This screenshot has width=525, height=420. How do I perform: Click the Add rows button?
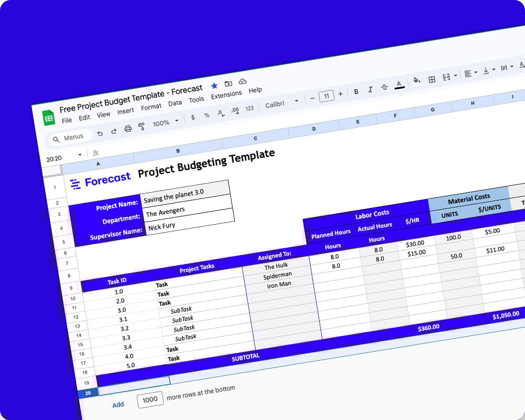(x=118, y=405)
